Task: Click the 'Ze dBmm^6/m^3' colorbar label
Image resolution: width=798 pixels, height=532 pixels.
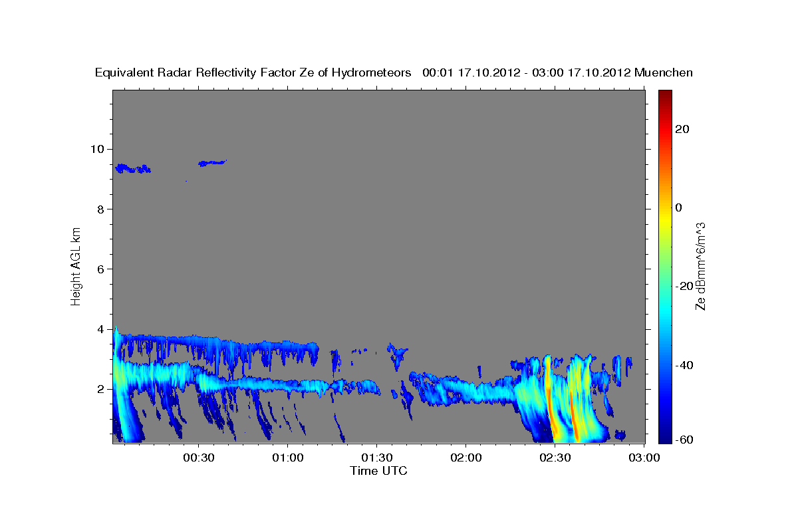Action: [700, 266]
